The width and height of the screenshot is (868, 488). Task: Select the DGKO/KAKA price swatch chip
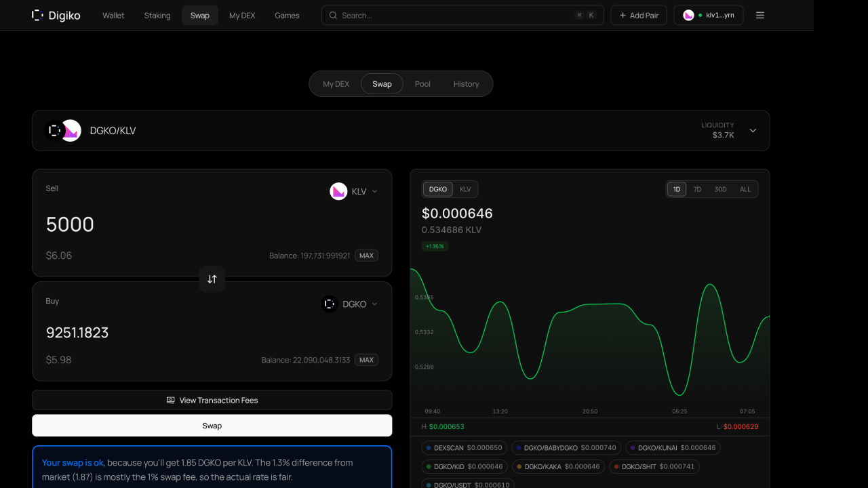(558, 466)
